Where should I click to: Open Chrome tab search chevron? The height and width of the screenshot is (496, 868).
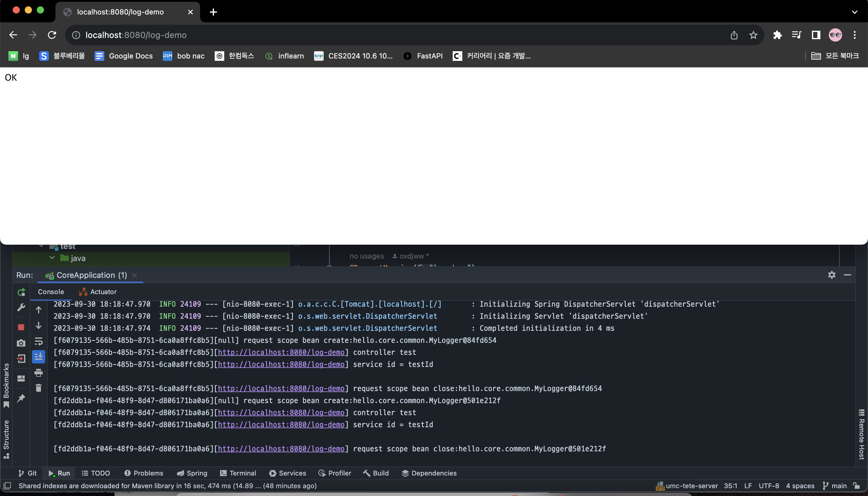coord(854,12)
